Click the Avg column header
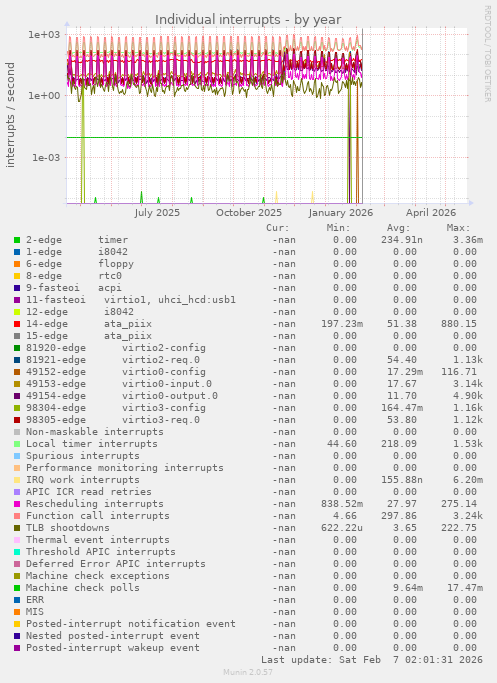497x683 pixels. 399,228
